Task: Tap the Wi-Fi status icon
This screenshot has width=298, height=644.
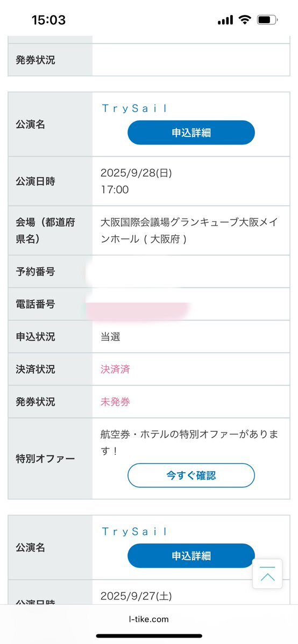Action: click(x=245, y=19)
